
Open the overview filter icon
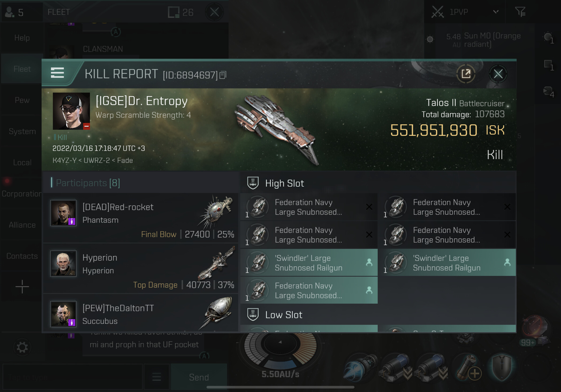(520, 12)
